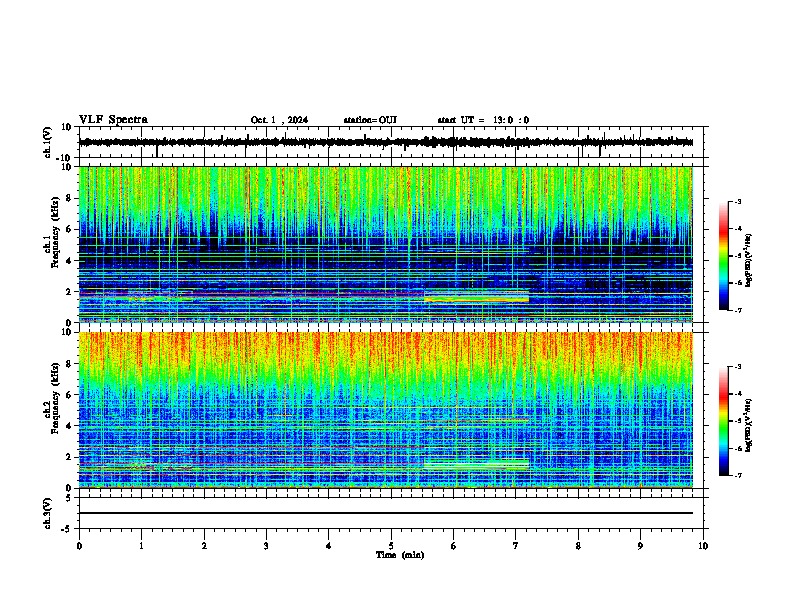
Task: Click the 'Time (min)' axis label
Action: tap(400, 555)
